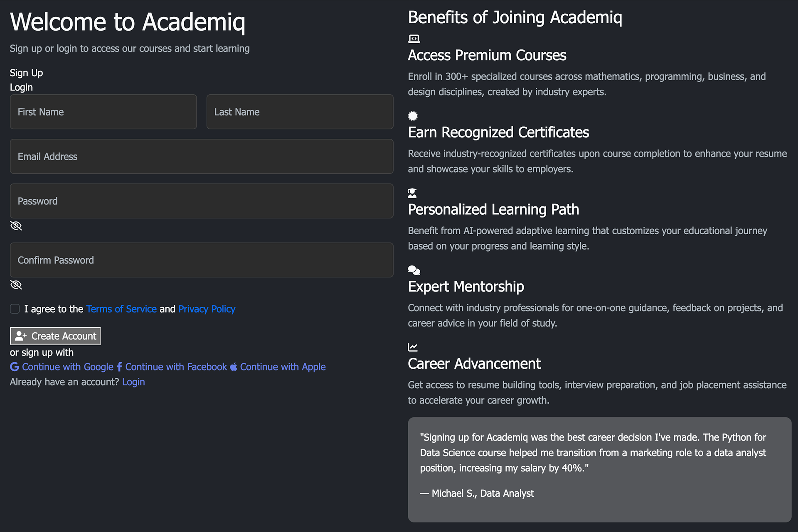Check the Terms of Service agreement checkbox

click(15, 309)
